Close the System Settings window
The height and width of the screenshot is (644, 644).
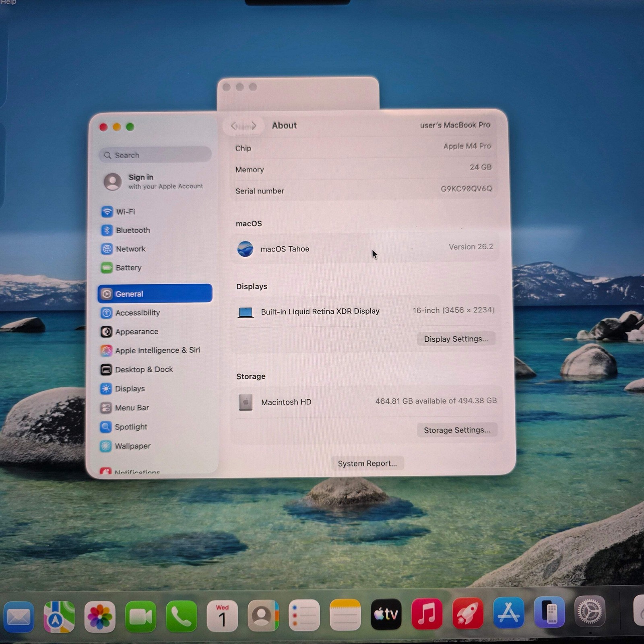point(103,127)
